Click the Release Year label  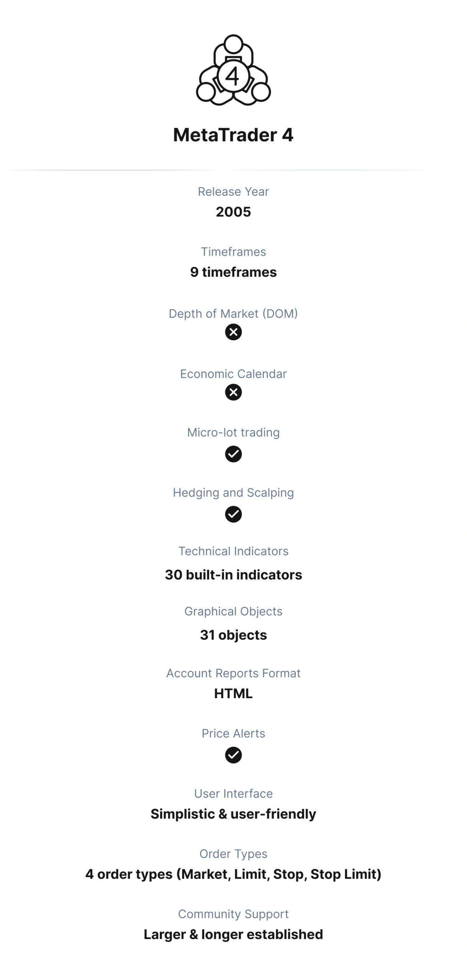(233, 191)
